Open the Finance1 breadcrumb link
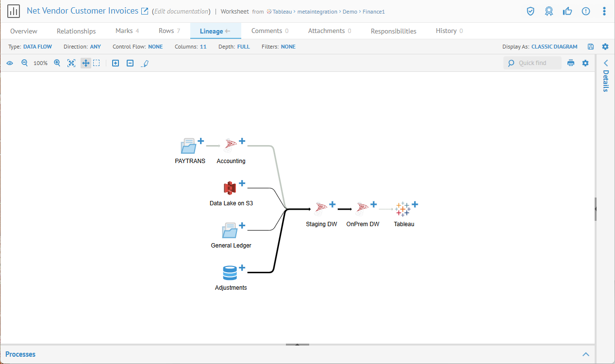 (x=374, y=12)
